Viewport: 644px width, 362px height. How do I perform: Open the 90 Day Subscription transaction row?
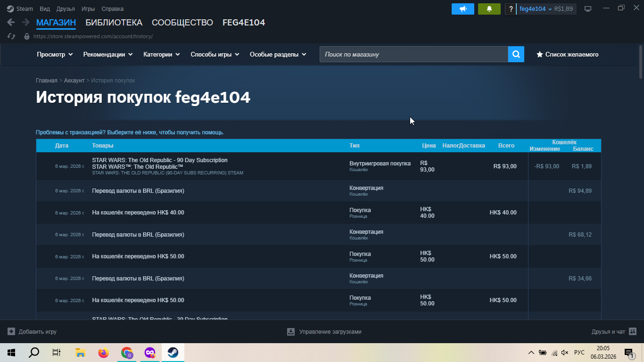(319, 166)
